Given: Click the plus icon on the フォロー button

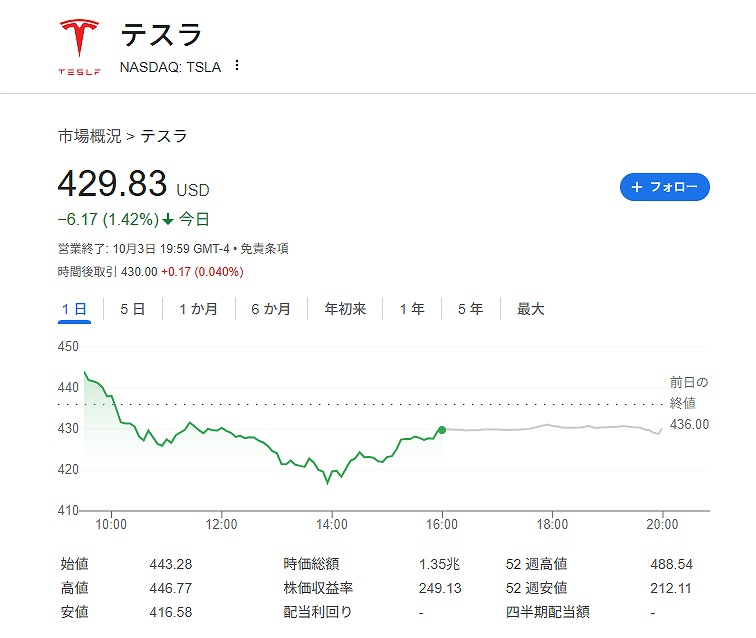Looking at the screenshot, I should [637, 187].
